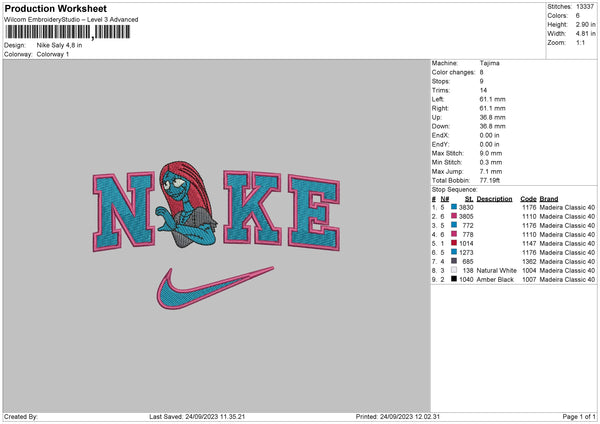The height and width of the screenshot is (424, 600).
Task: Click the 'Page 1 of 1' indicator
Action: click(x=579, y=416)
